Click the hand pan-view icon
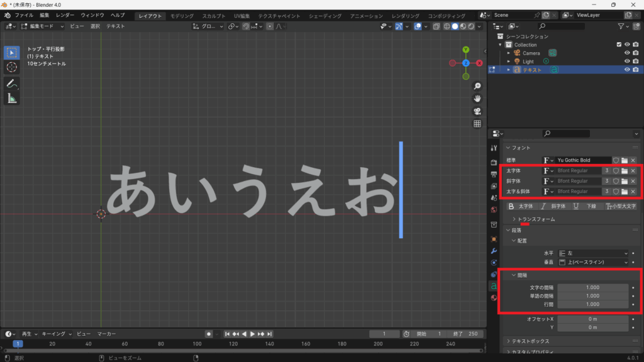 [477, 99]
